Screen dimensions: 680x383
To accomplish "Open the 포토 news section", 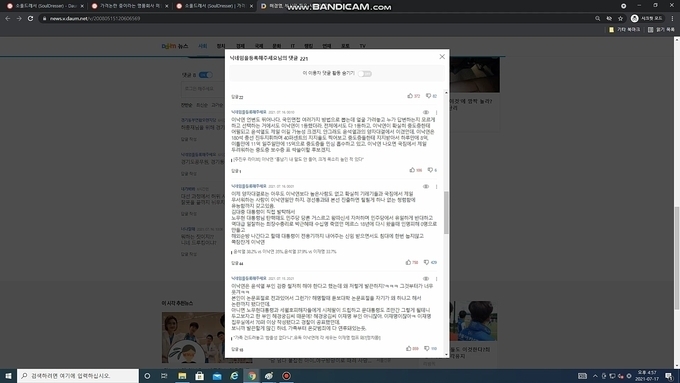I will coord(345,46).
